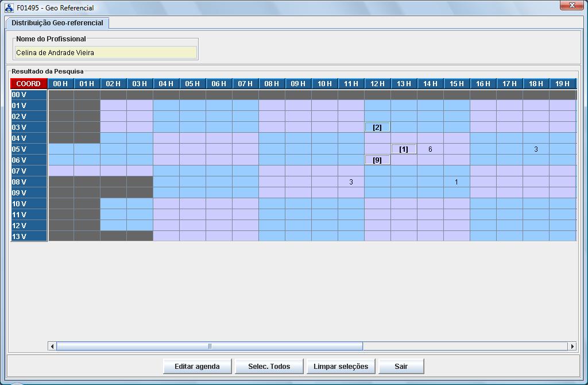The height and width of the screenshot is (385, 588).
Task: Select the cell with value 6
Action: (x=430, y=149)
